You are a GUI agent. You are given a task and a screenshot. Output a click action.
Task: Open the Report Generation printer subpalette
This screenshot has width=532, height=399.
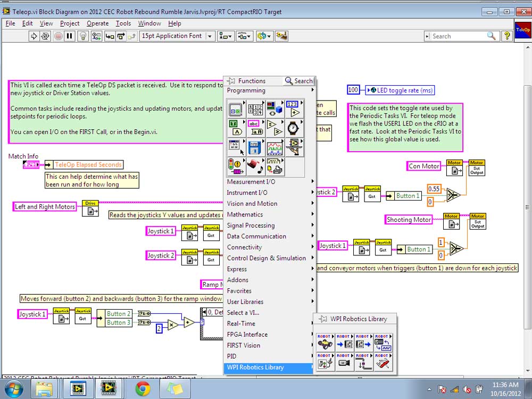click(x=275, y=167)
